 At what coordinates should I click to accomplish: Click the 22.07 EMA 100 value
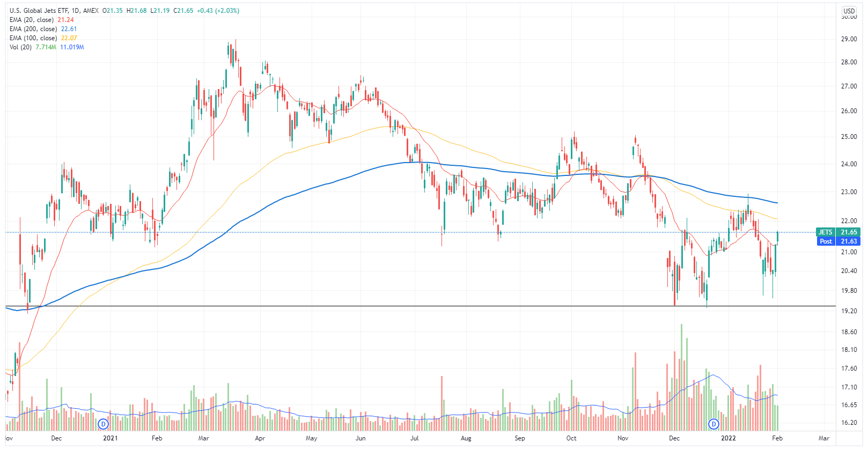[69, 38]
